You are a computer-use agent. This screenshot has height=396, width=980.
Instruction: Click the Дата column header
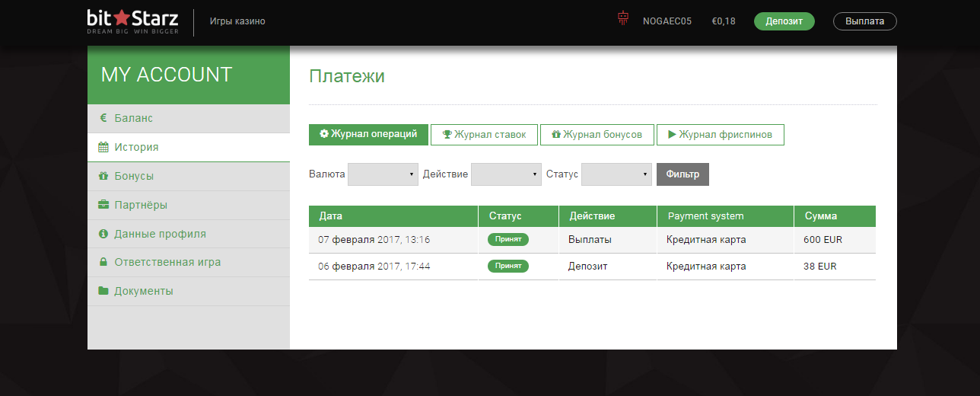[x=393, y=216]
